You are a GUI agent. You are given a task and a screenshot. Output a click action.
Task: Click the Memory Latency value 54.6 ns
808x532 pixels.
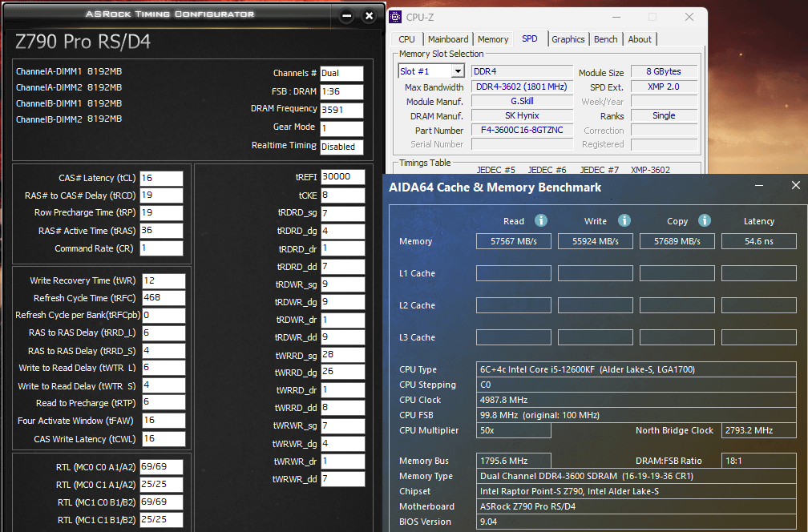point(759,241)
